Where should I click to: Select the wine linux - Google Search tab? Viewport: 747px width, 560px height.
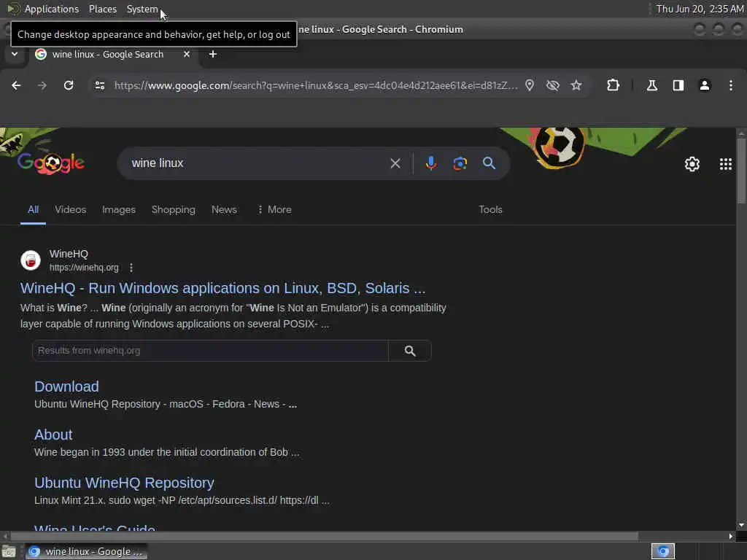click(108, 54)
